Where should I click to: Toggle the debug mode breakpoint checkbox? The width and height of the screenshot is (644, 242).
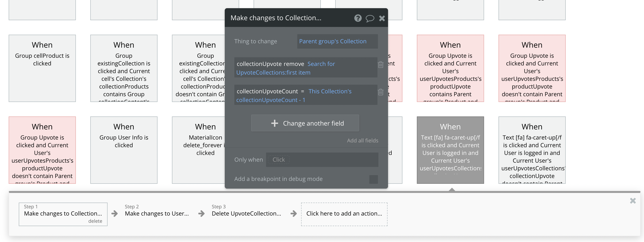tap(373, 179)
